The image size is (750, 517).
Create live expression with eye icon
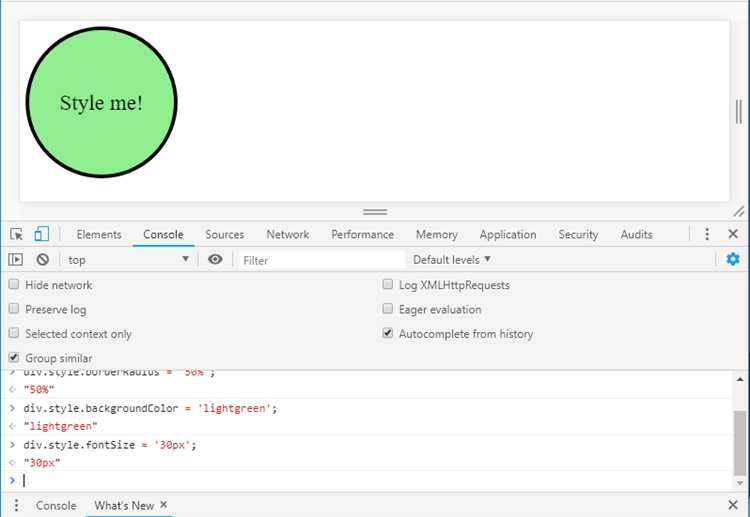point(215,259)
